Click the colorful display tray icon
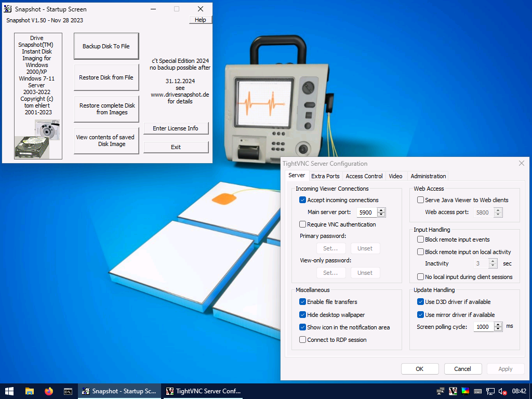This screenshot has width=532, height=399. (465, 391)
